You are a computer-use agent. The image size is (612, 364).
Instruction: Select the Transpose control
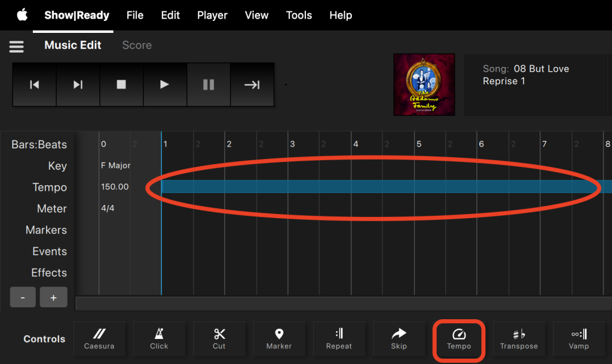(519, 339)
